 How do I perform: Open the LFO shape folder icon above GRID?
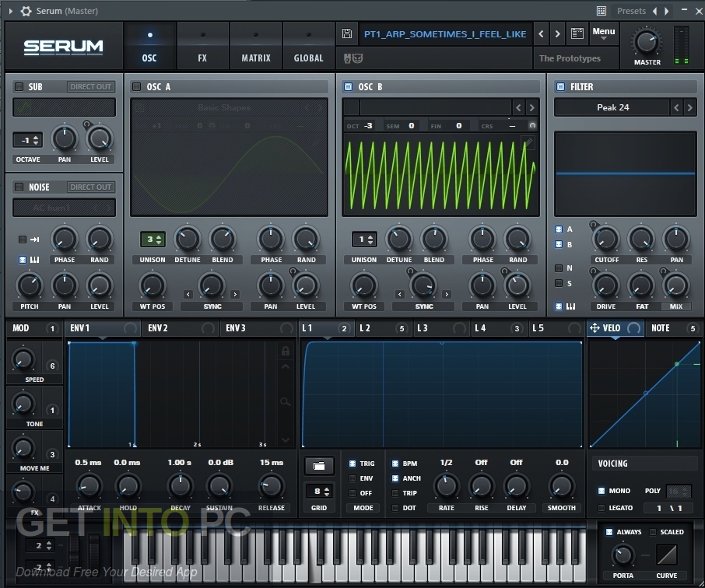click(x=319, y=466)
